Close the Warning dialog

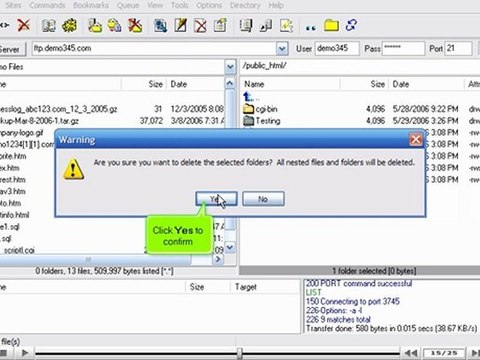tap(416, 139)
